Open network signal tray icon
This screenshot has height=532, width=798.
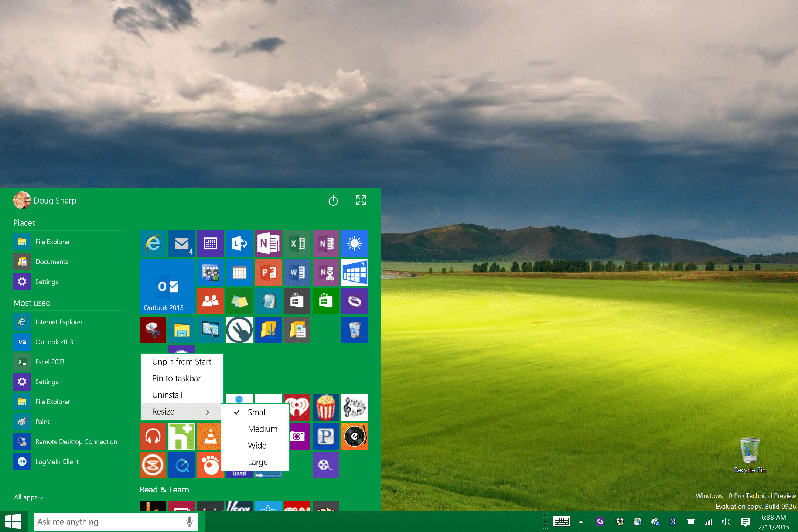point(708,522)
